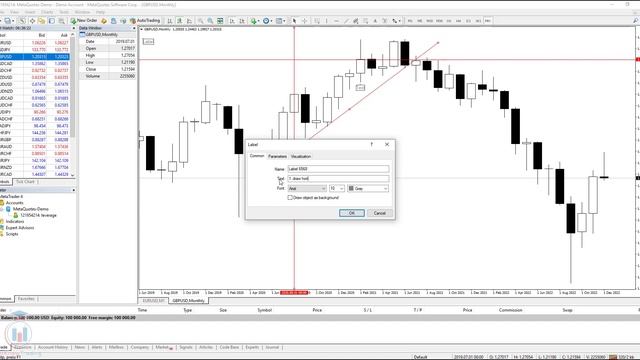Select the equidistant channel tool

(356, 20)
